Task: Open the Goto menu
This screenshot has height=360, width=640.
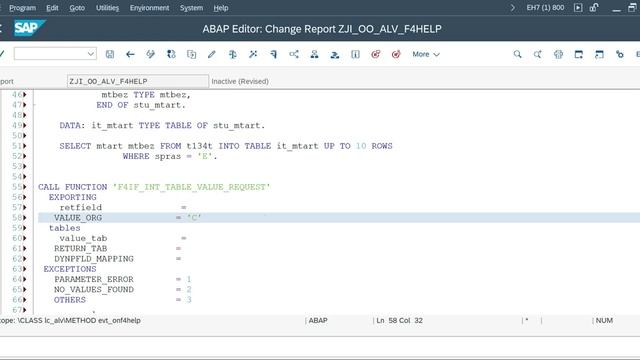Action: (77, 8)
